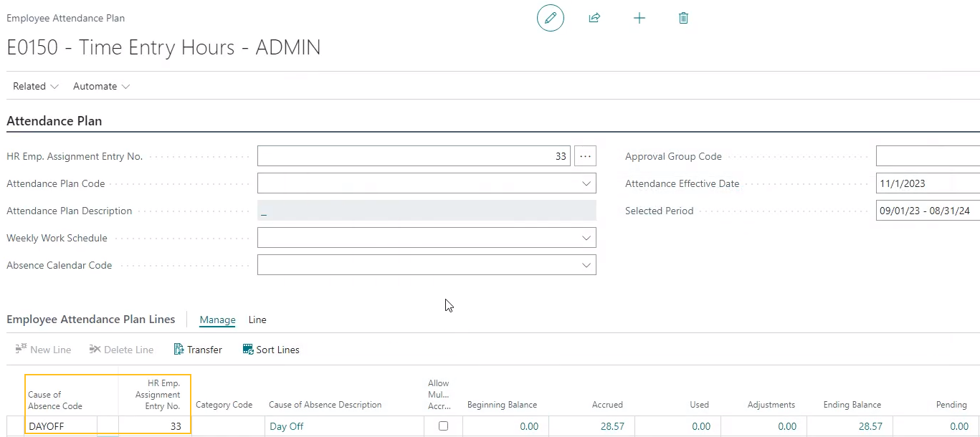Open the Related menu

coord(30,86)
